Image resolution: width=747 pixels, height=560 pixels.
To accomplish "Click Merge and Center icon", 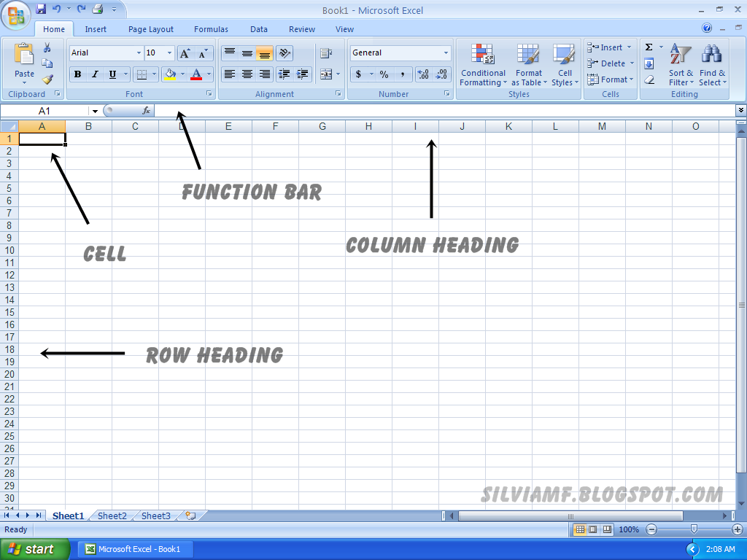I will (326, 74).
